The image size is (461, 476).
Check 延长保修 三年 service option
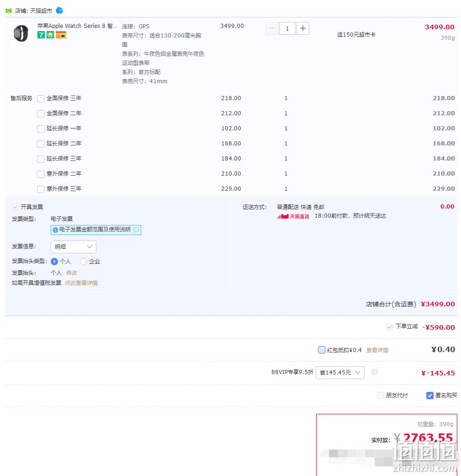tap(41, 159)
